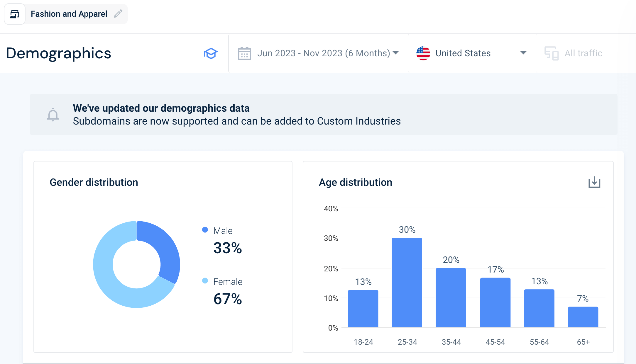Click the 0% y-axis label
This screenshot has width=636, height=364.
pyautogui.click(x=333, y=328)
